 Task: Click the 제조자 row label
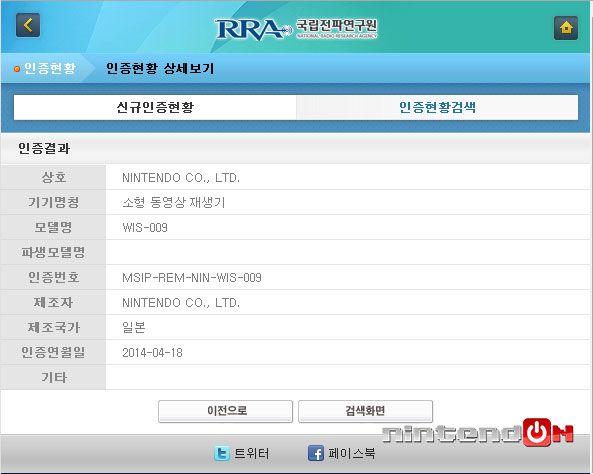pos(53,303)
